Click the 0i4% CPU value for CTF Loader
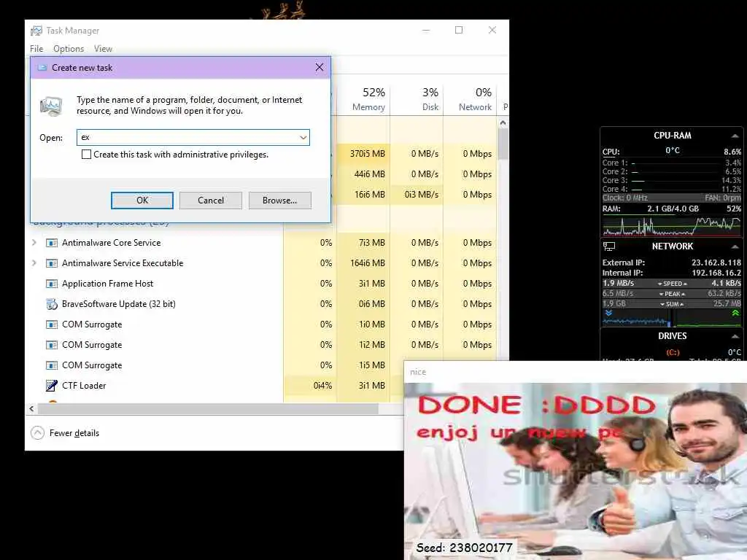 [322, 386]
